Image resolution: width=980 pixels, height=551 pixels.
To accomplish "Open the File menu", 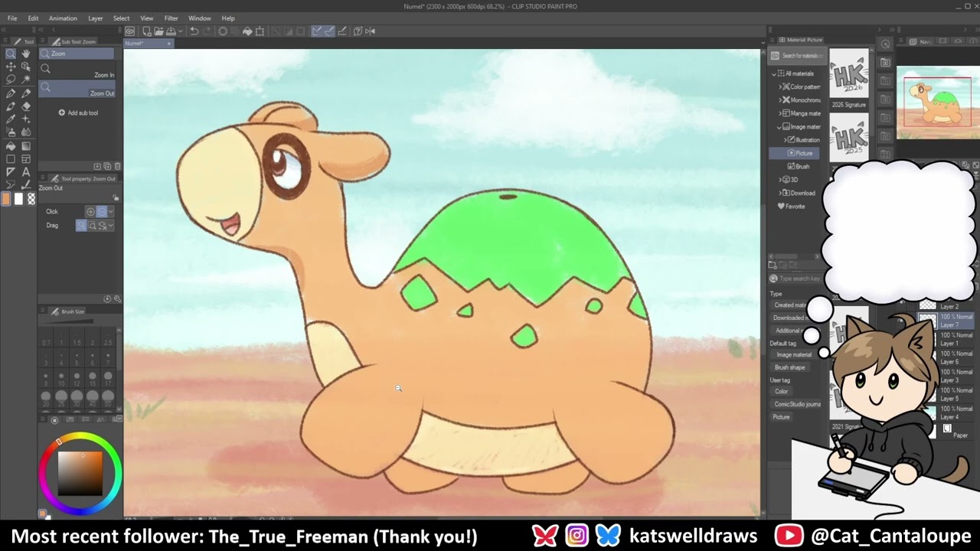I will (x=12, y=18).
